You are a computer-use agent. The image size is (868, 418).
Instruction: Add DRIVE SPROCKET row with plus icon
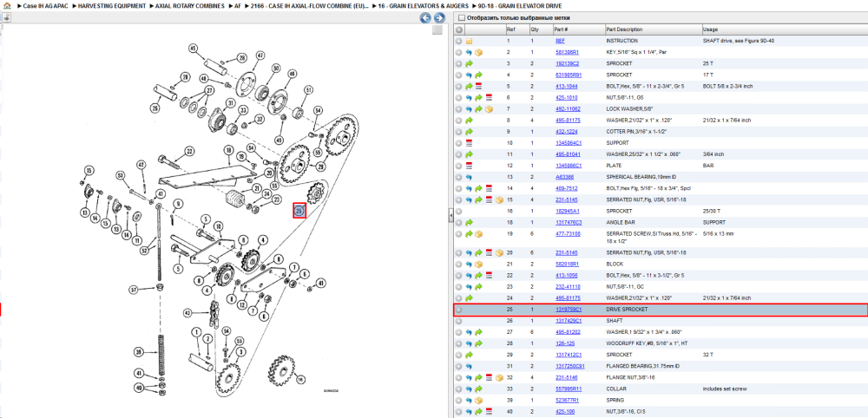tap(459, 310)
